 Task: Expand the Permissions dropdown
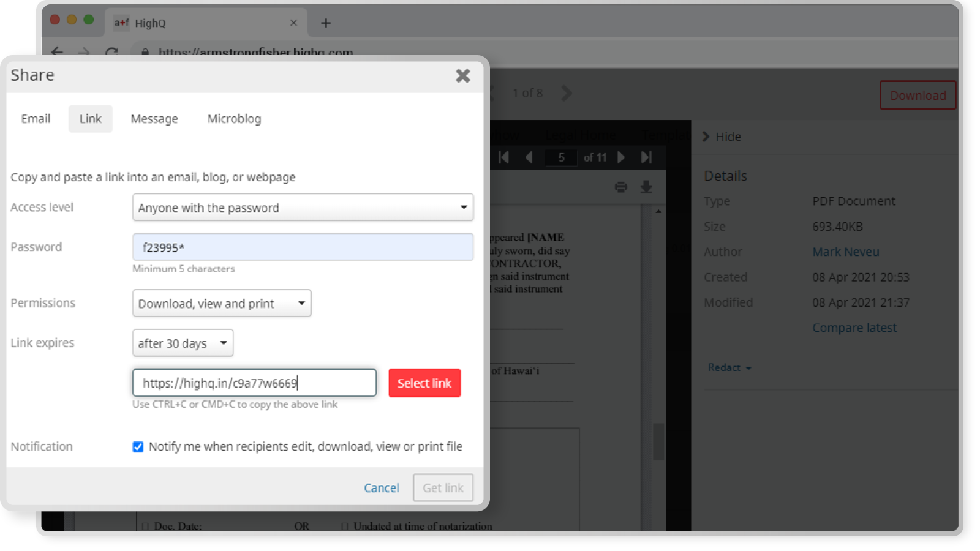coord(222,304)
